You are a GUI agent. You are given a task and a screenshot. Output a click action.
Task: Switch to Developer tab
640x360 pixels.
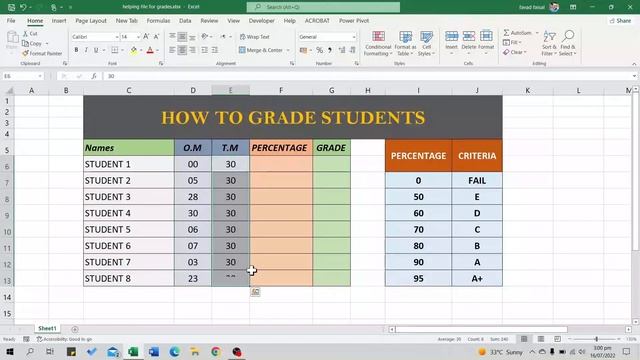262,20
